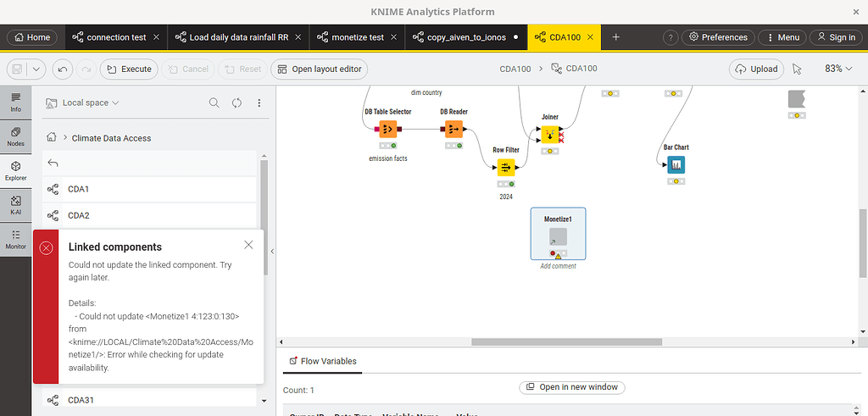Open the application Menu
Viewport: 868px width, 416px height.
pyautogui.click(x=782, y=37)
